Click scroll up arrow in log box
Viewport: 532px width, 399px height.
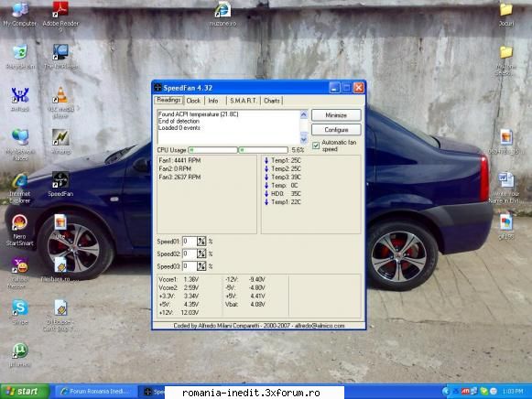click(304, 114)
